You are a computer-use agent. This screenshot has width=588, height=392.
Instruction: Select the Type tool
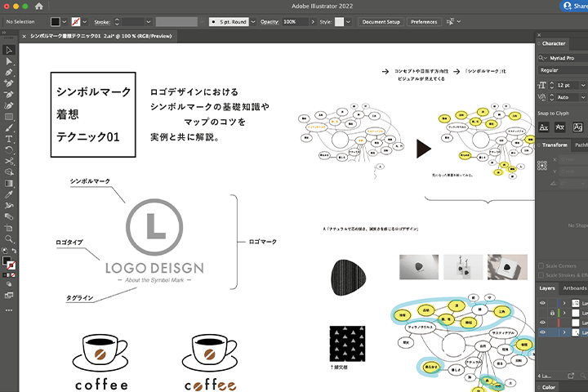click(9, 139)
